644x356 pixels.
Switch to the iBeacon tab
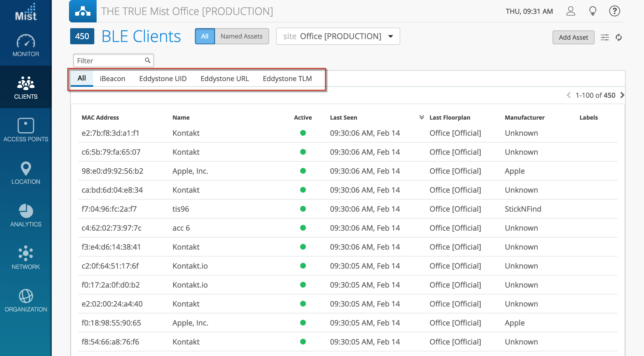point(112,79)
